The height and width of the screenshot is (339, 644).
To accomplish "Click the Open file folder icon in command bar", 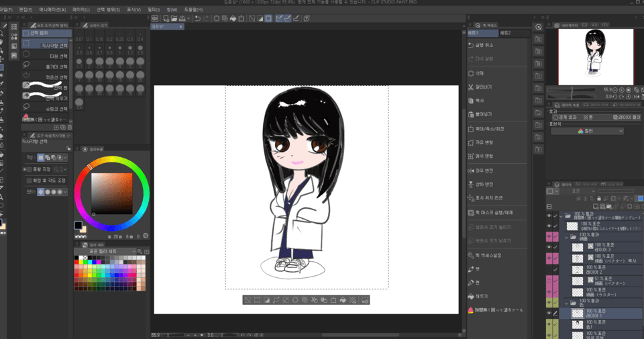I will click(x=174, y=19).
